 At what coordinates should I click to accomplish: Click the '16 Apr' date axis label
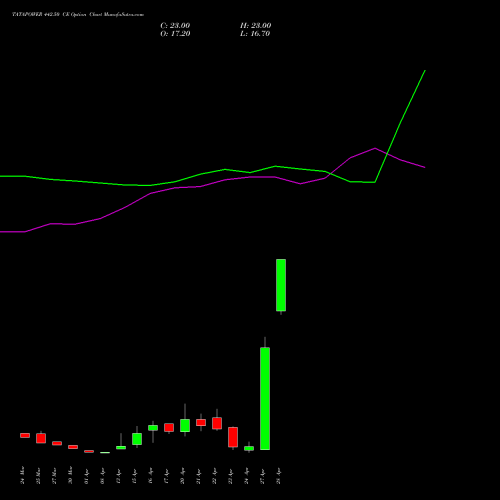tap(150, 476)
